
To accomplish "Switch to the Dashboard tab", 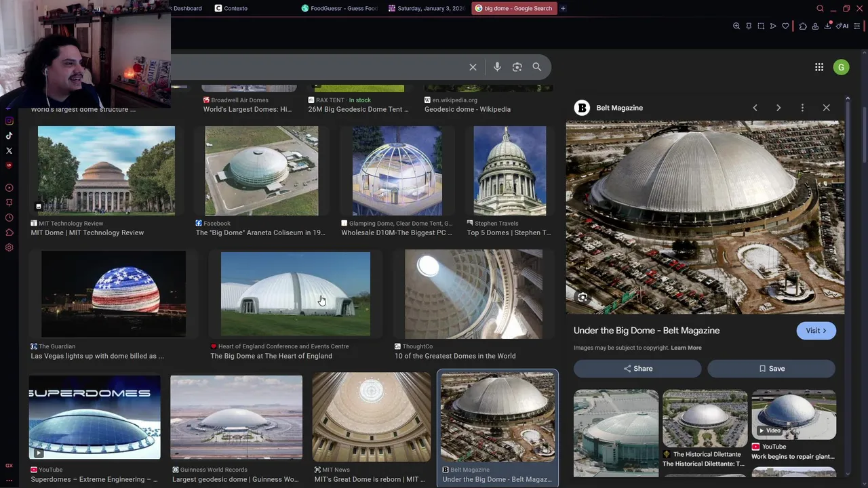I will [x=188, y=8].
